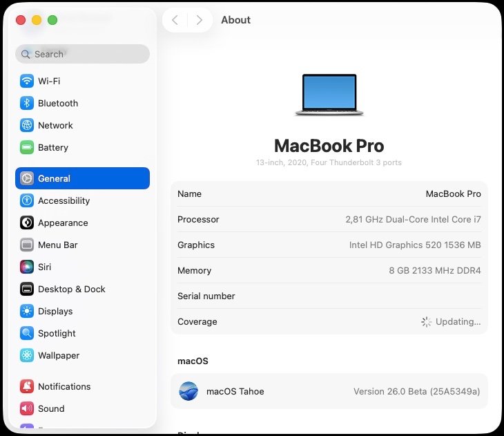Image resolution: width=504 pixels, height=436 pixels.
Task: Open the Network globe icon
Action: [27, 125]
